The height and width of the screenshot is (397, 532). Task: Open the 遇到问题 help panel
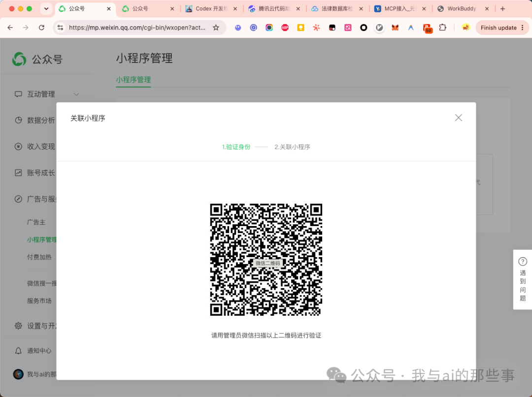[523, 280]
